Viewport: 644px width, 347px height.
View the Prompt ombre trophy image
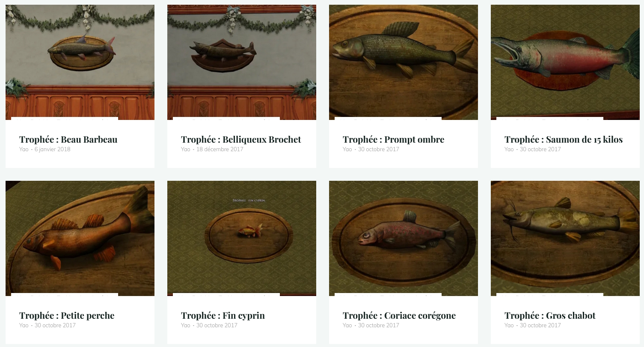404,62
